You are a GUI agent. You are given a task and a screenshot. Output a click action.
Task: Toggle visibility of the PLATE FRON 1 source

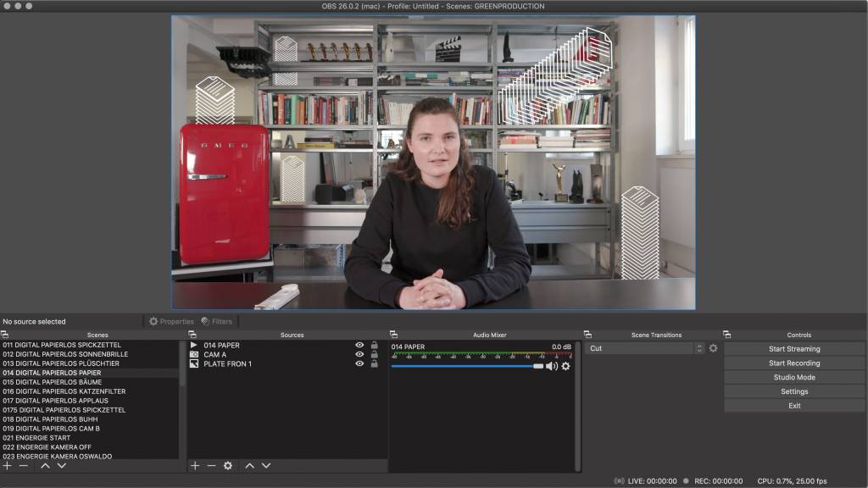(x=359, y=363)
